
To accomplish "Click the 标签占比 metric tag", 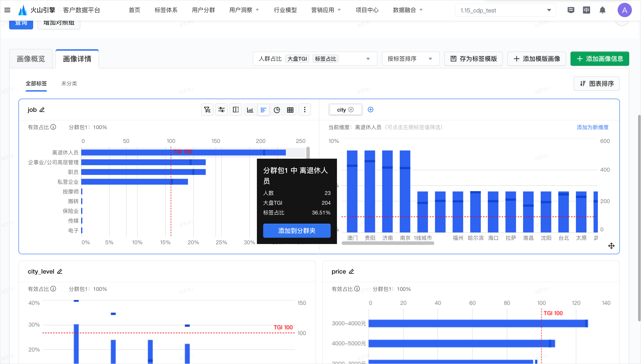I will tap(325, 59).
